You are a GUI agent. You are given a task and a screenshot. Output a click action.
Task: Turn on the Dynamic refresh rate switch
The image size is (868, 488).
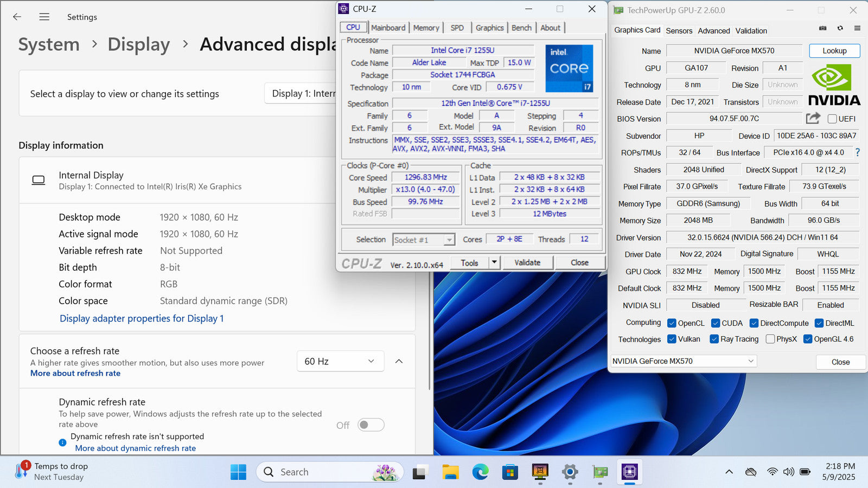371,425
